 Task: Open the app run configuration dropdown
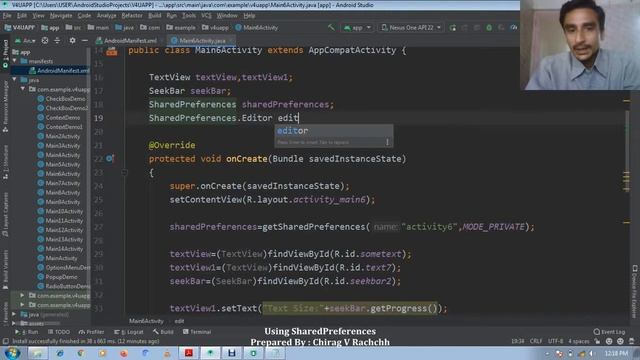pos(357,27)
